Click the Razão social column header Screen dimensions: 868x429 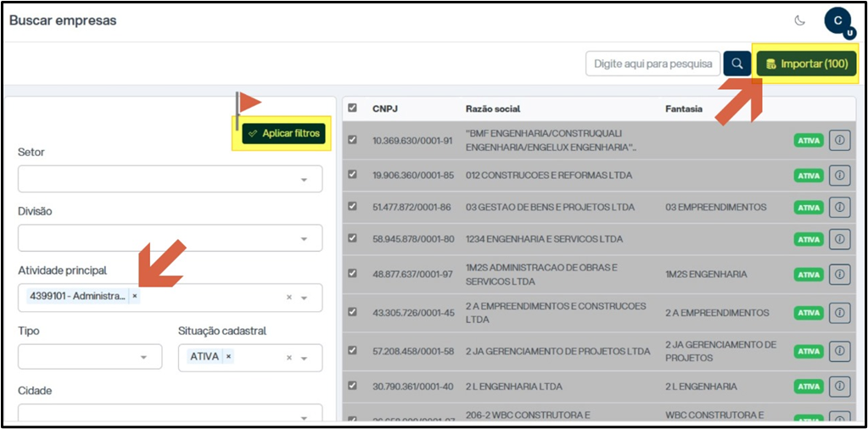493,109
